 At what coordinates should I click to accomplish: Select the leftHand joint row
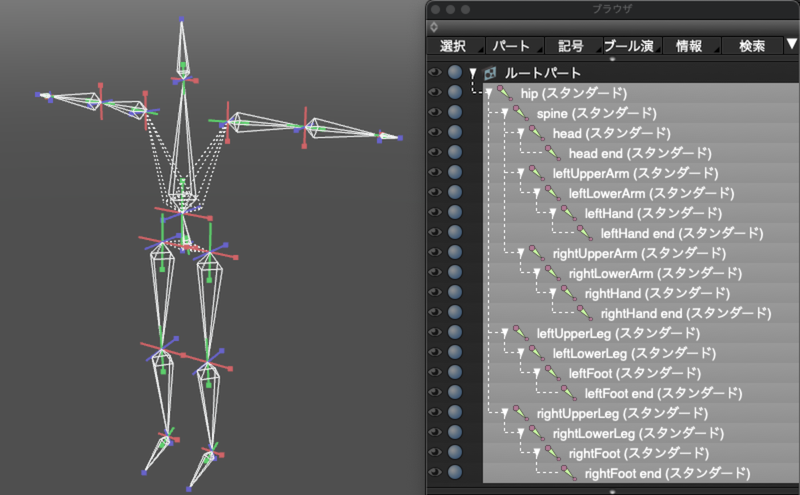pos(641,213)
